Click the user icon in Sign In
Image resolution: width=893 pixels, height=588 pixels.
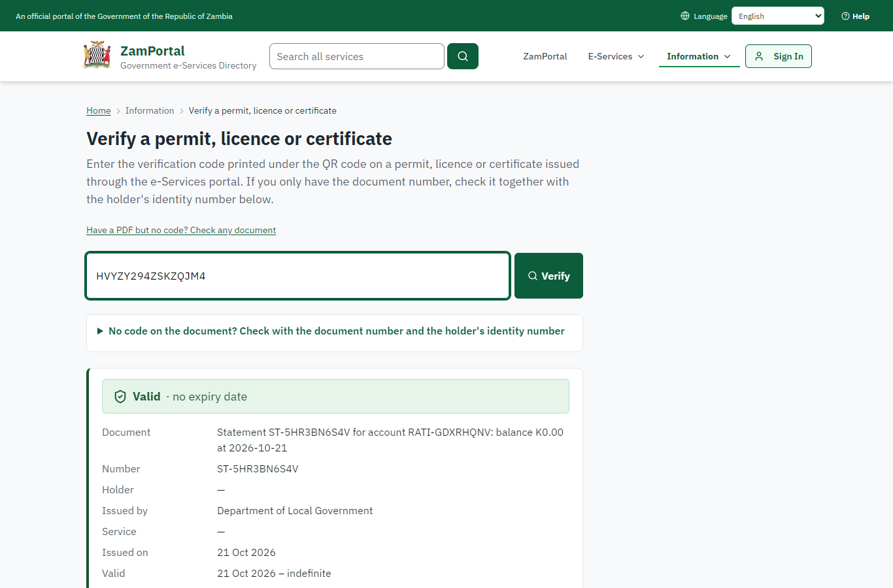point(759,56)
